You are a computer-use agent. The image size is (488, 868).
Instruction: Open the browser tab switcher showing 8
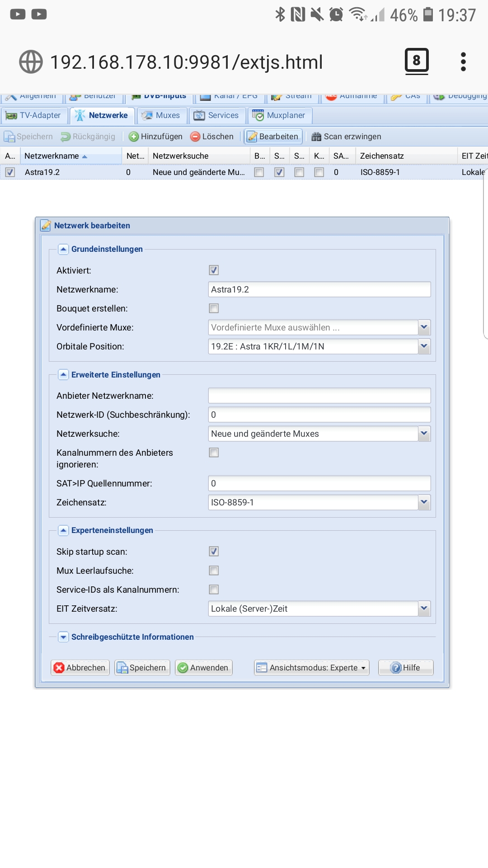417,61
